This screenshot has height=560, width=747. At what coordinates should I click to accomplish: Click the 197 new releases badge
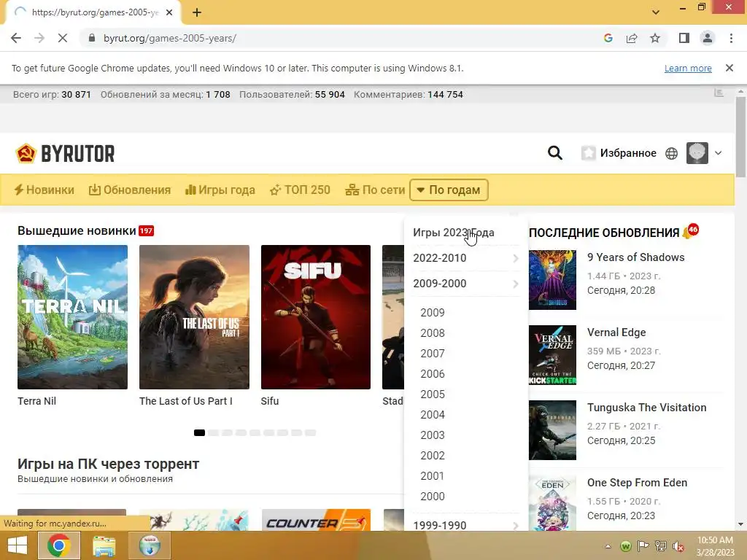point(146,231)
